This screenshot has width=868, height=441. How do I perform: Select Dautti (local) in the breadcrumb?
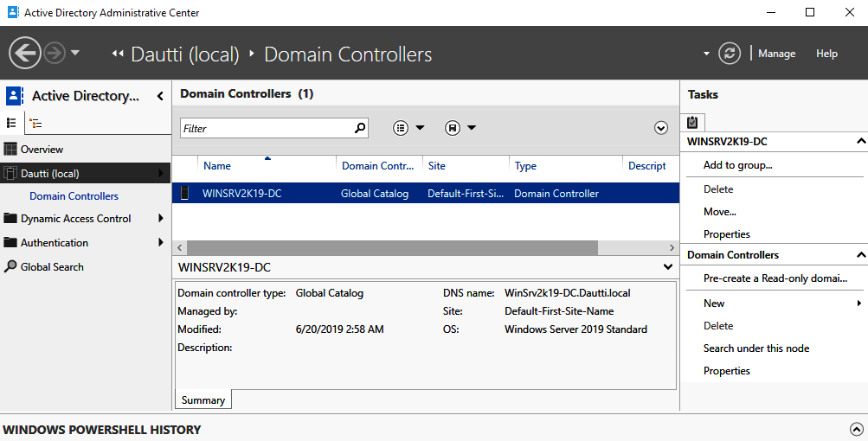tap(185, 54)
